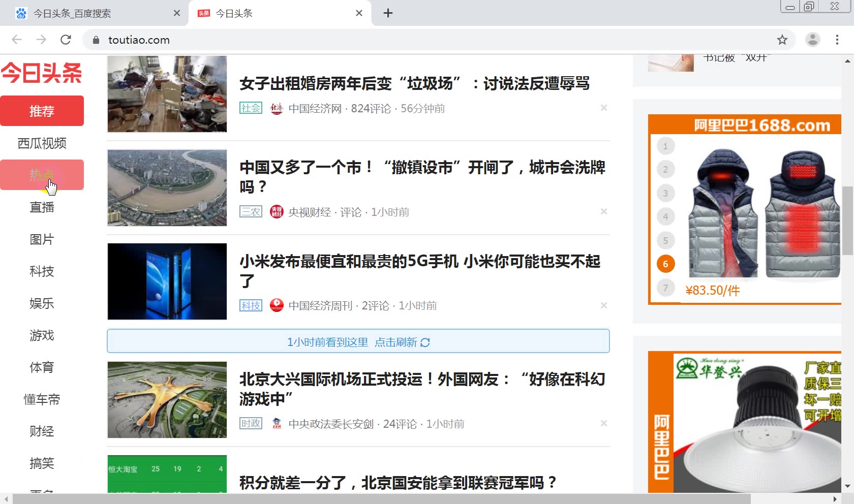
Task: Click the padlock site security icon
Action: point(96,40)
